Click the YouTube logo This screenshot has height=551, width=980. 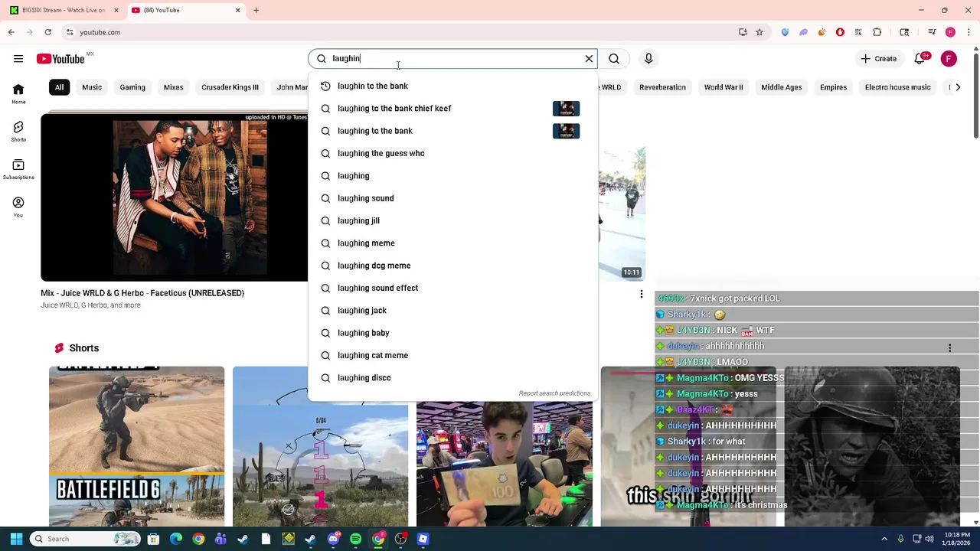coord(60,59)
